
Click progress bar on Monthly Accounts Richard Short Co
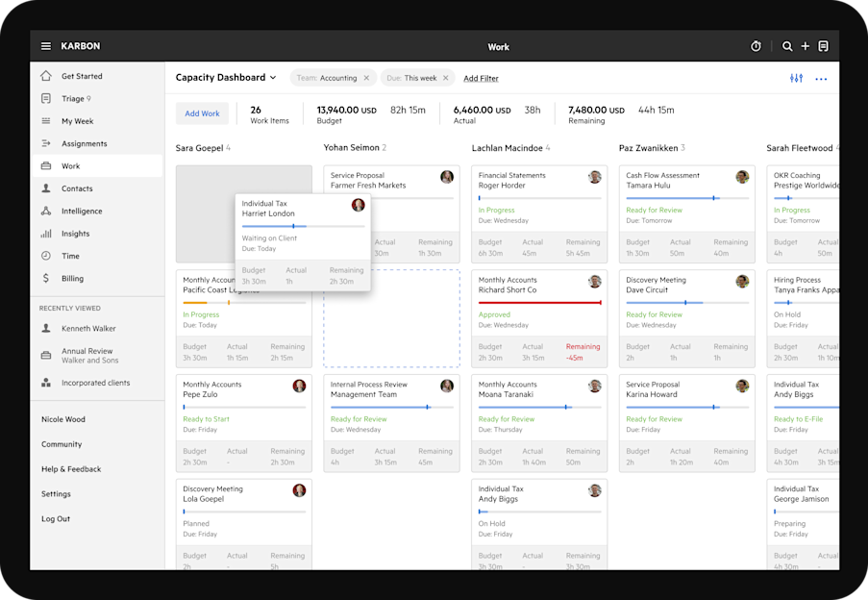(539, 303)
